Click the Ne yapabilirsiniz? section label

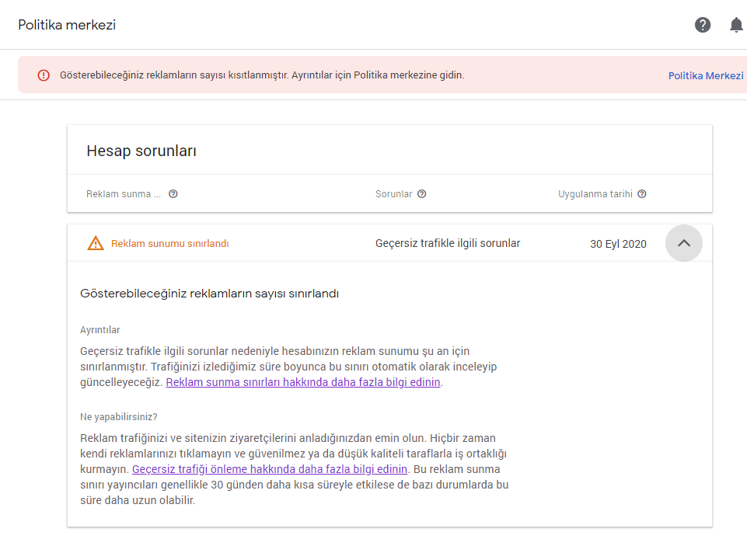[119, 417]
